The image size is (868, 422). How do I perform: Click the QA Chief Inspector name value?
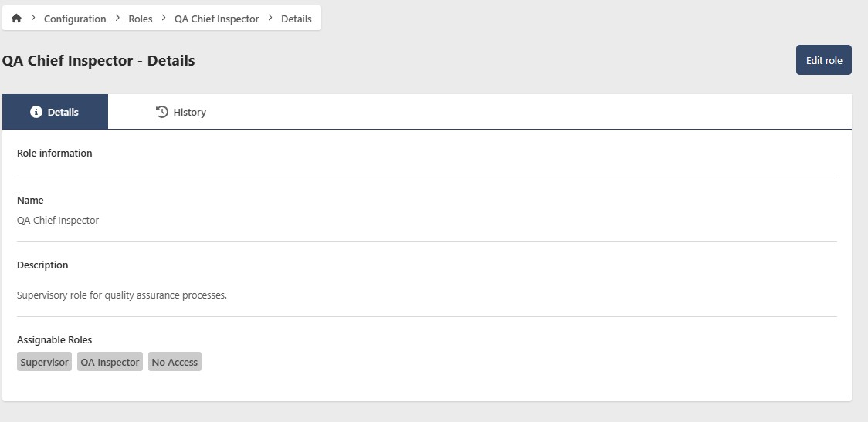tap(58, 220)
